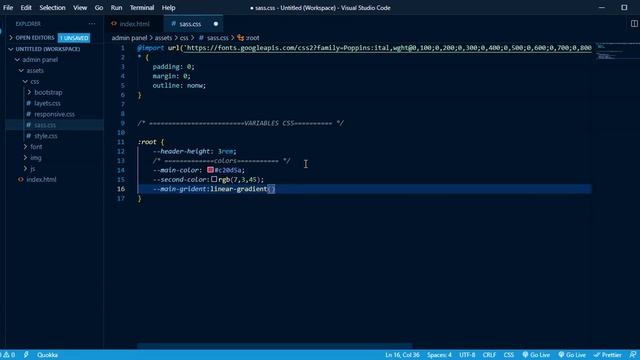This screenshot has height=360, width=640.
Task: Expand the js folder
Action: click(32, 169)
